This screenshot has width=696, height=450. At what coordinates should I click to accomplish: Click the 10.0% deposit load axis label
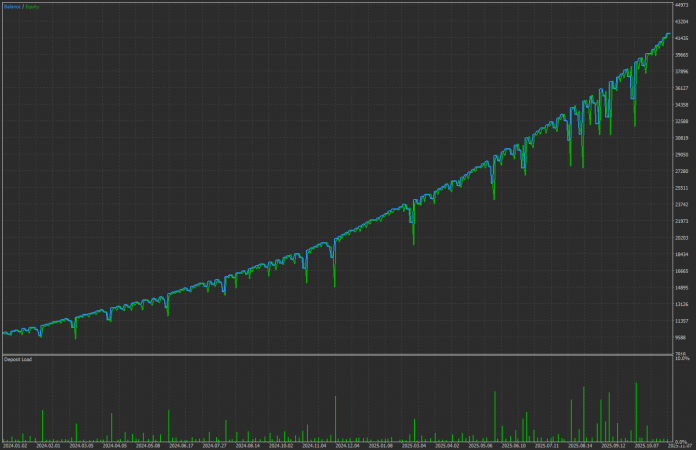pos(682,358)
